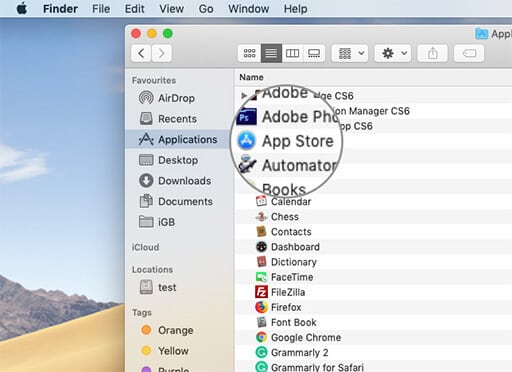Image resolution: width=512 pixels, height=372 pixels.
Task: Open the Help menu
Action: point(296,9)
